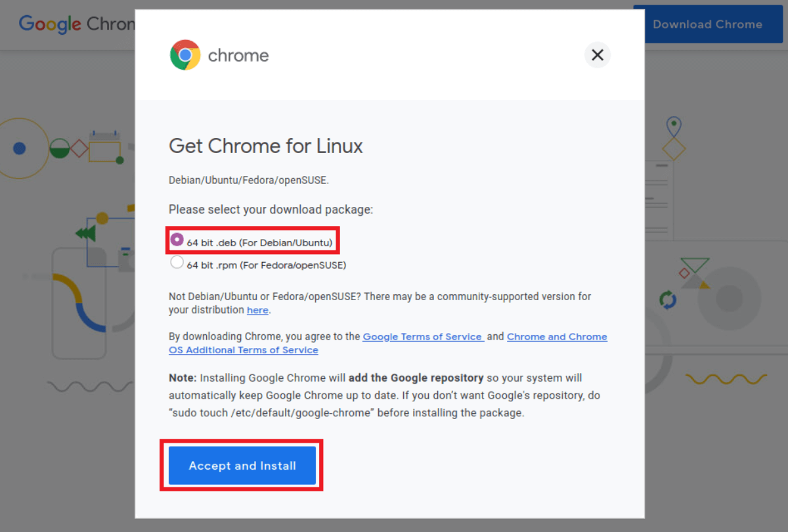788x532 pixels.
Task: Click the green segment of the Chrome icon
Action: pyautogui.click(x=176, y=60)
